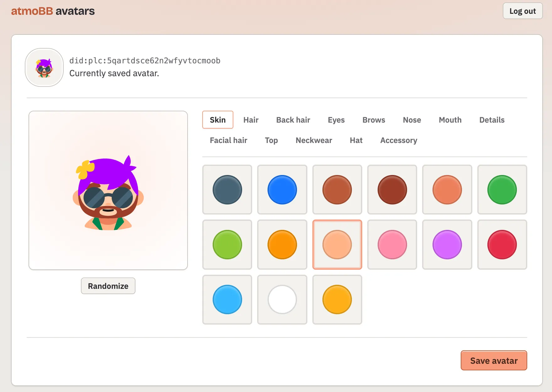Screen dimensions: 552x392
Task: Open the Neckwear options tab
Action: coord(314,140)
